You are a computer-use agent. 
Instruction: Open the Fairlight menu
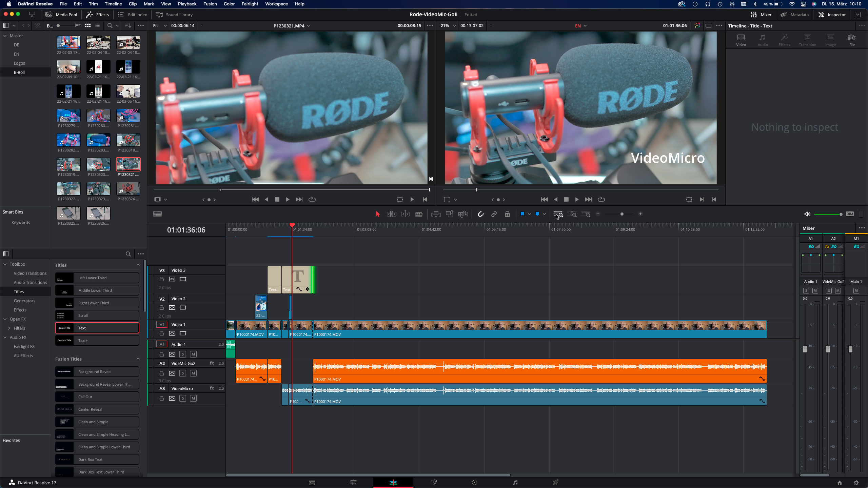(250, 4)
